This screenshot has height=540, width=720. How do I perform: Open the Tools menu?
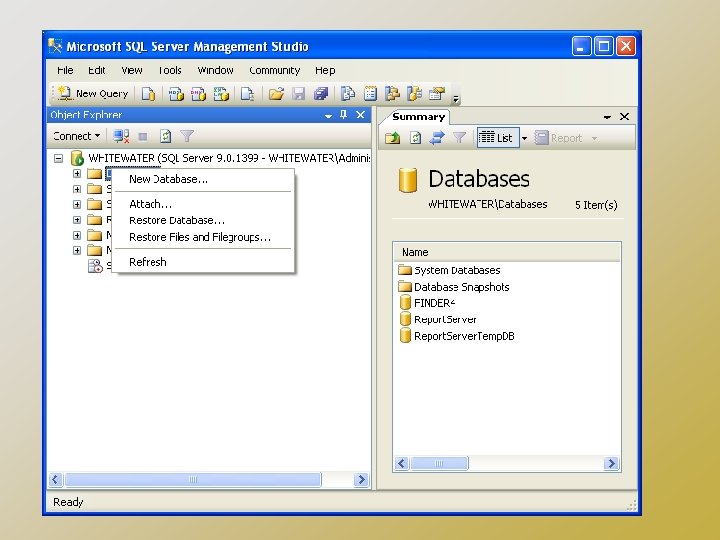(170, 70)
